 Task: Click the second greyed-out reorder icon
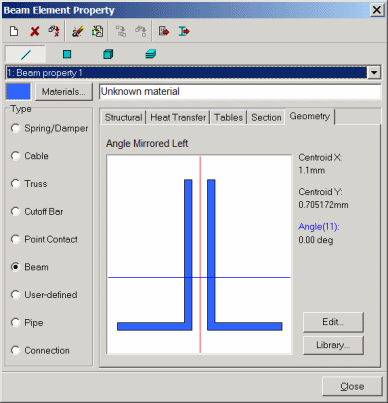pyautogui.click(x=141, y=32)
